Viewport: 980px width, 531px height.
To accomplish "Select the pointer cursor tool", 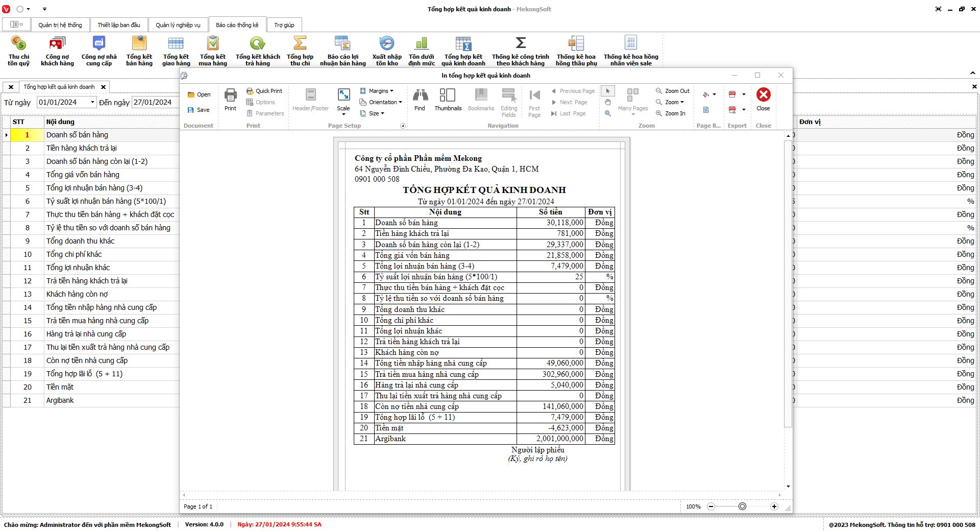I will click(x=607, y=91).
